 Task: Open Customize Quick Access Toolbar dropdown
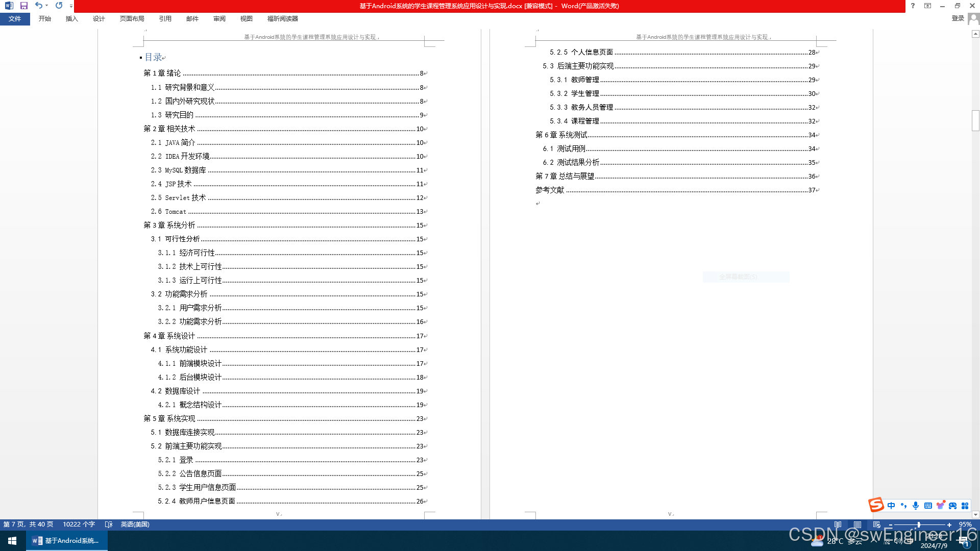tap(71, 6)
